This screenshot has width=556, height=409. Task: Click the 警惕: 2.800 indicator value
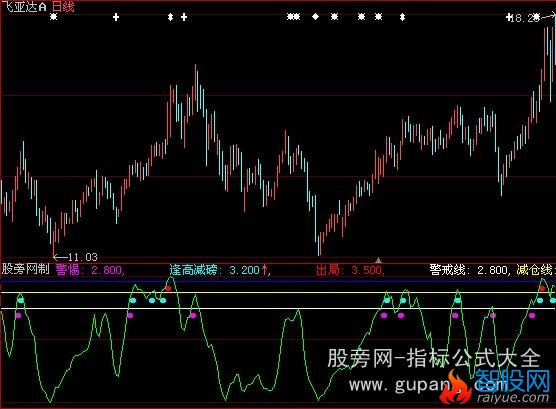pyautogui.click(x=90, y=270)
